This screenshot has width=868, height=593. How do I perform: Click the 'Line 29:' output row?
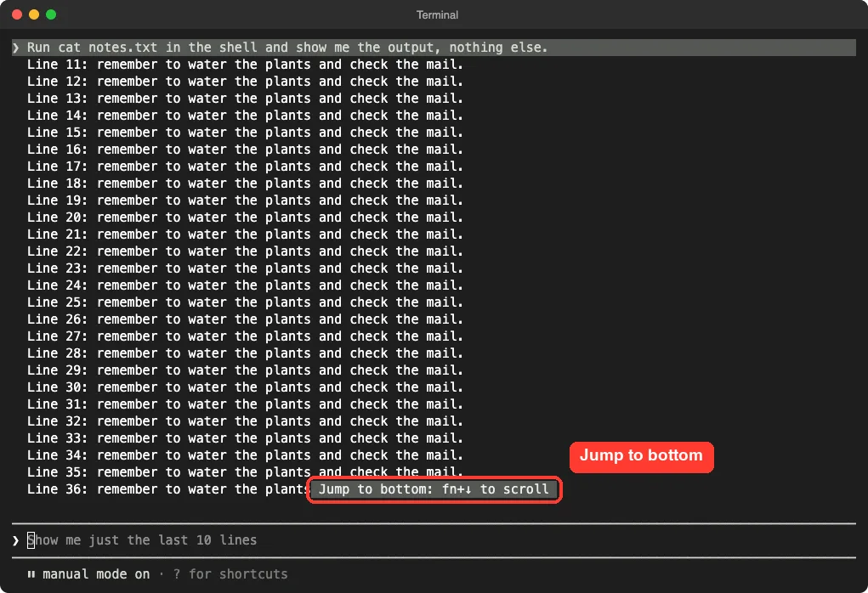245,370
